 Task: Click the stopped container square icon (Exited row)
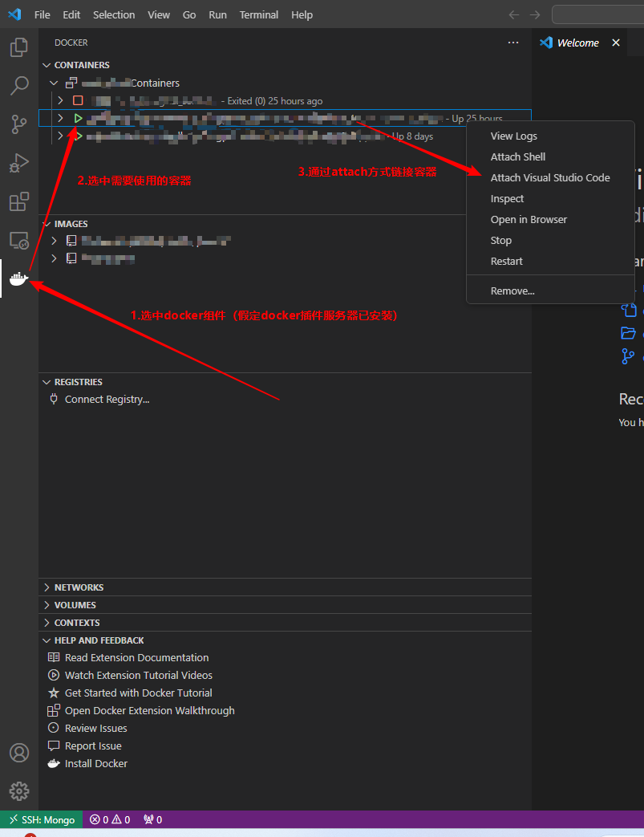[78, 100]
